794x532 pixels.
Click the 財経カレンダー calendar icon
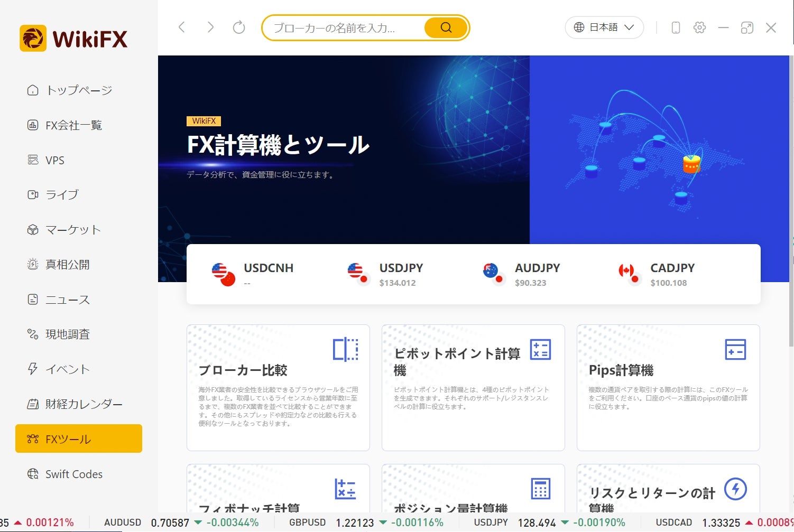coord(33,404)
